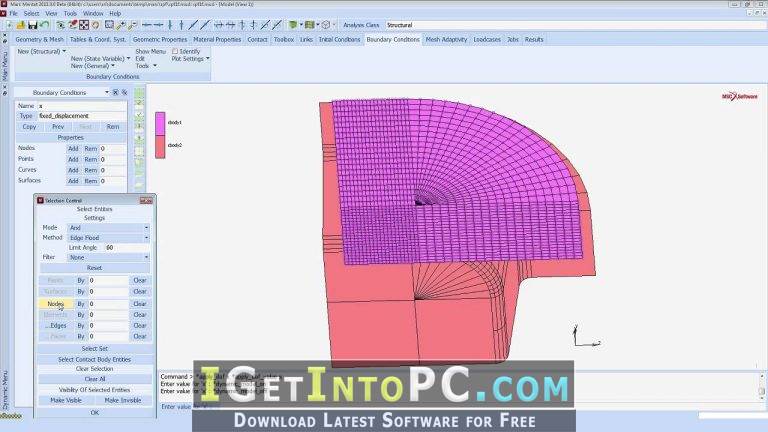The width and height of the screenshot is (768, 432).
Task: Click the zoom box toolbar icon
Action: pos(109,24)
